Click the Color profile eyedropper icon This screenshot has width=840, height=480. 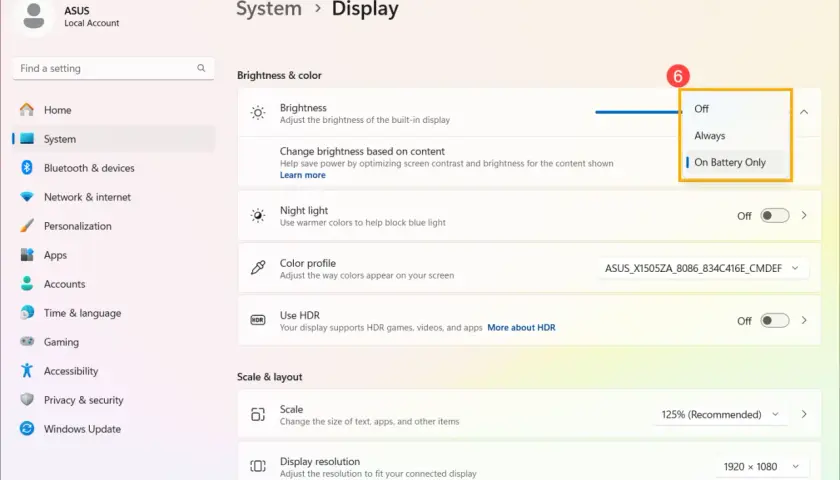258,268
